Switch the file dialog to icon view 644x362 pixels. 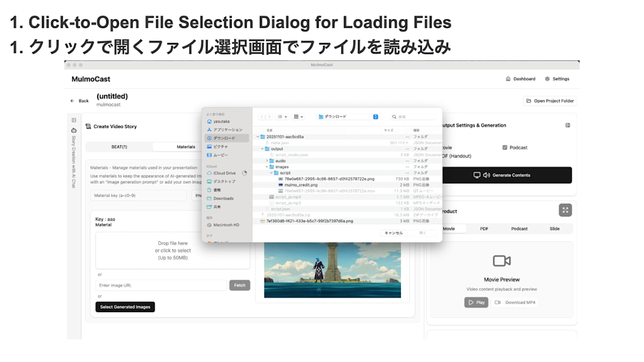(x=297, y=116)
